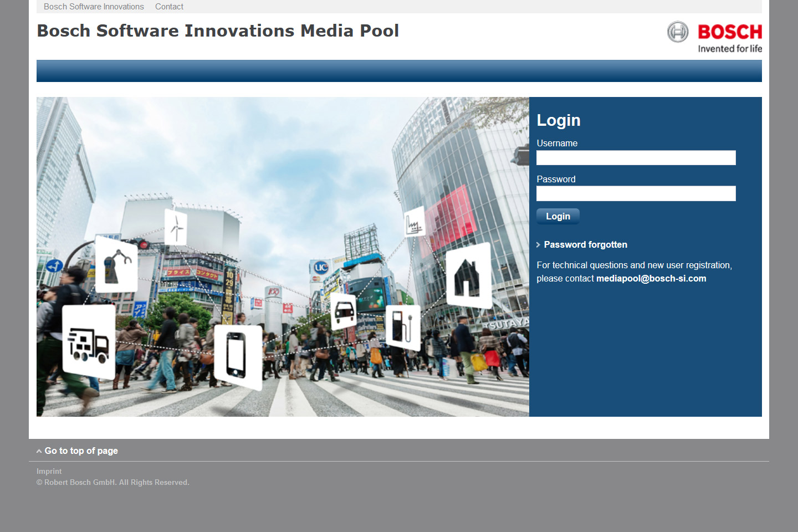Open Bosch Software Innovations top link
The width and height of the screenshot is (798, 532).
point(94,7)
